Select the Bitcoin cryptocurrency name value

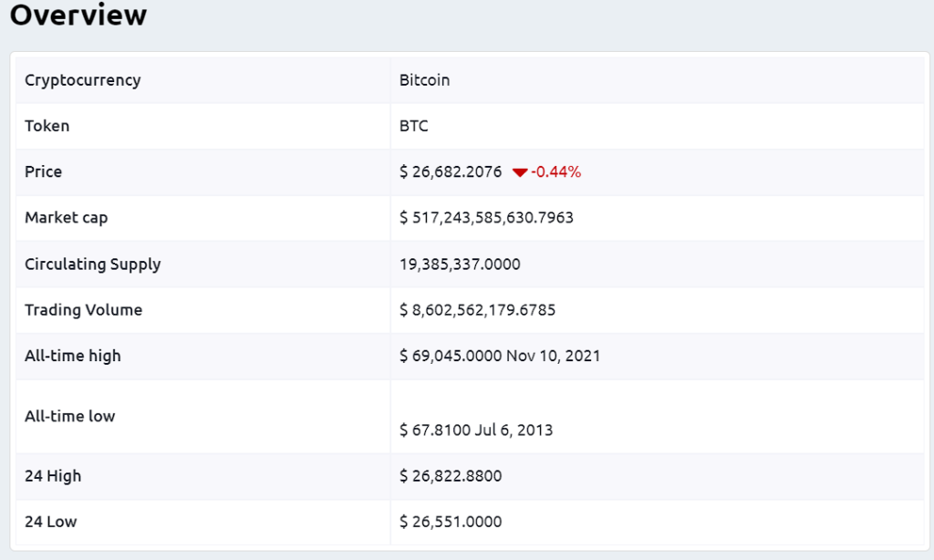[x=424, y=80]
